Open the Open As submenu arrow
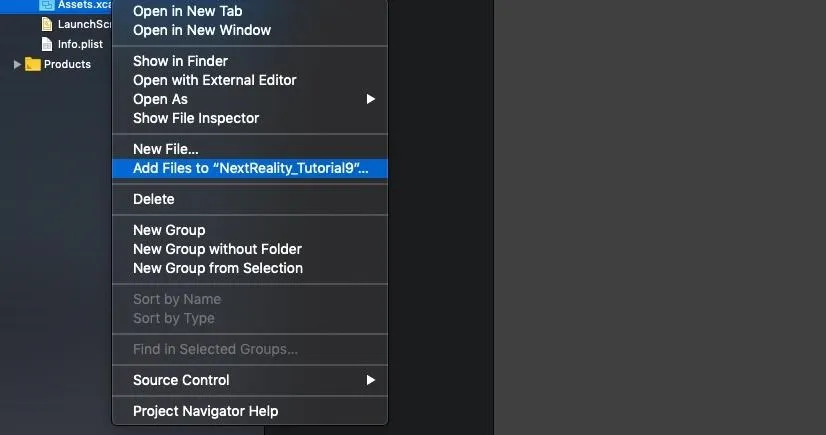Image resolution: width=826 pixels, height=435 pixels. click(x=371, y=99)
